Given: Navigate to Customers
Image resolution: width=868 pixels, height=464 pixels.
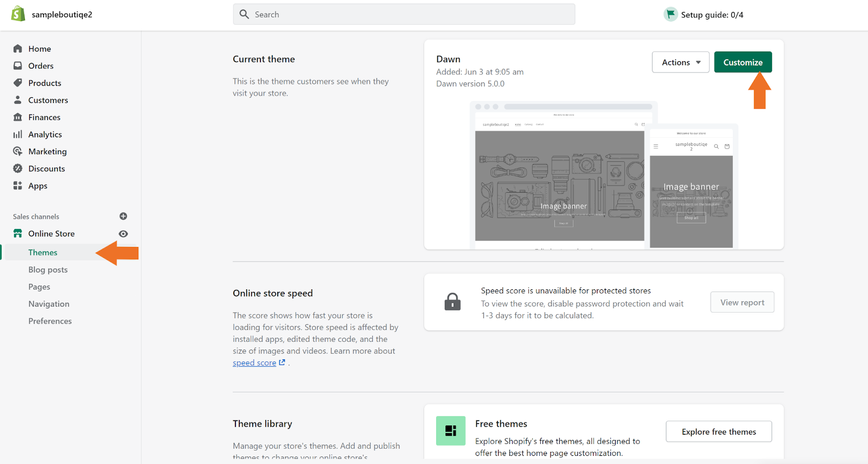Looking at the screenshot, I should pos(48,100).
